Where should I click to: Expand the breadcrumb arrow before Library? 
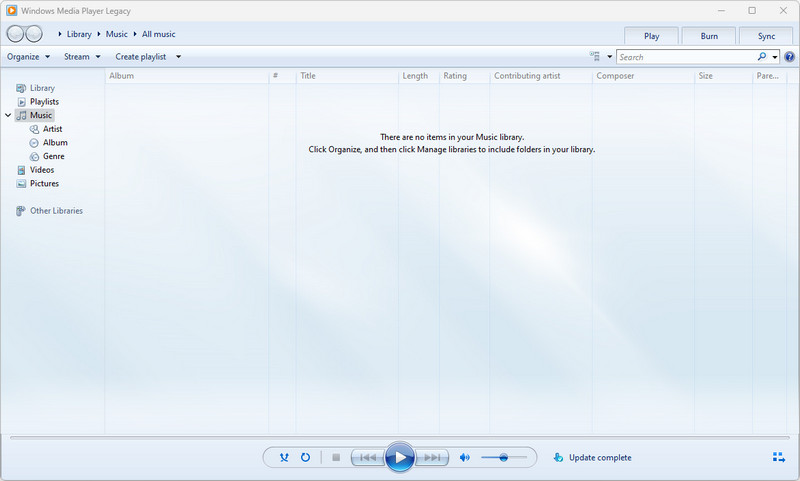[60, 34]
